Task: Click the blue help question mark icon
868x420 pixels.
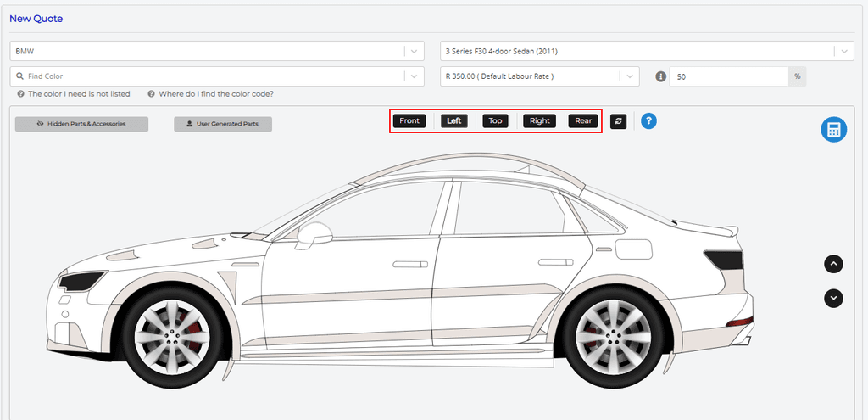Action: point(648,121)
